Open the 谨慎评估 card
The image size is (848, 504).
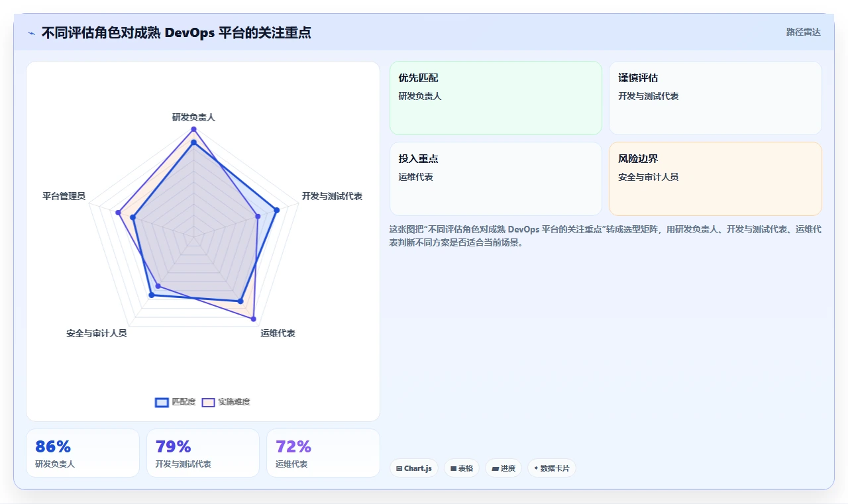point(715,98)
